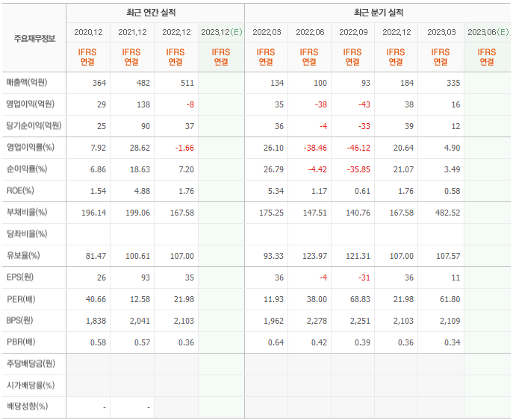This screenshot has height=420, width=513.
Task: Click the red -43 operating profit value
Action: 364,104
